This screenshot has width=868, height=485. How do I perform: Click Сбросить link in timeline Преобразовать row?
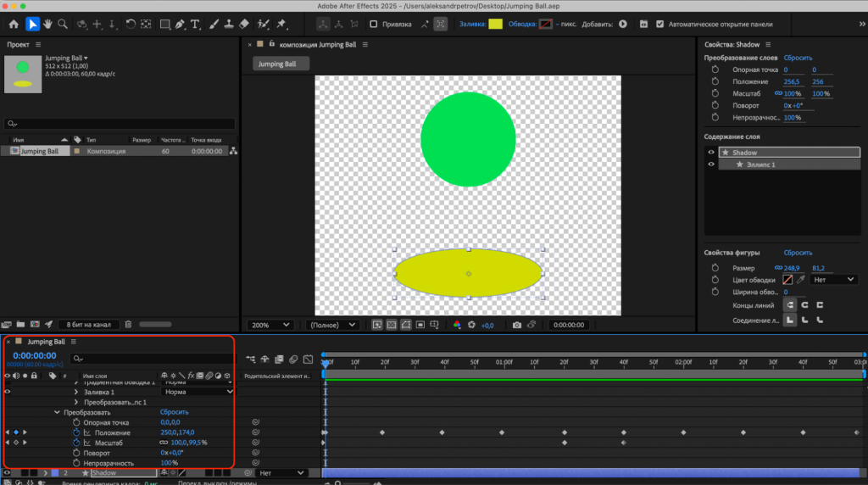(175, 412)
